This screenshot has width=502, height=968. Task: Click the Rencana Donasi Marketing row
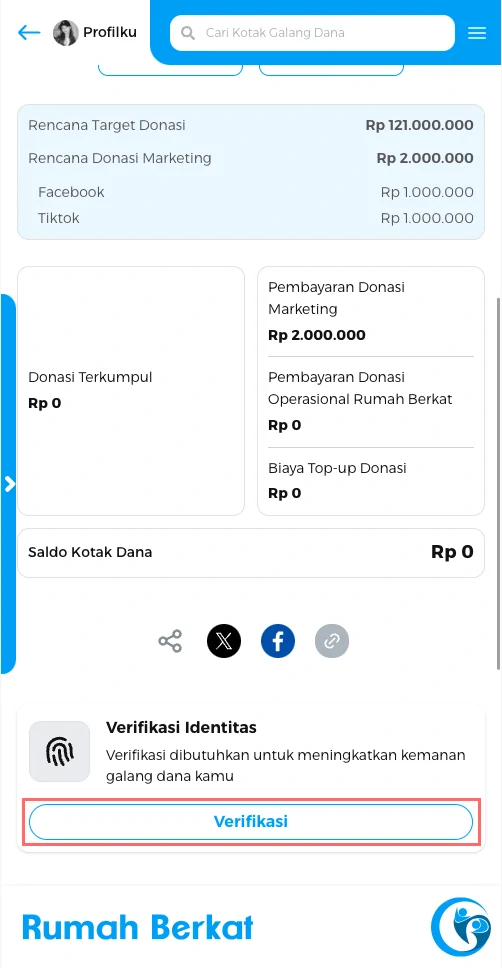click(x=251, y=158)
